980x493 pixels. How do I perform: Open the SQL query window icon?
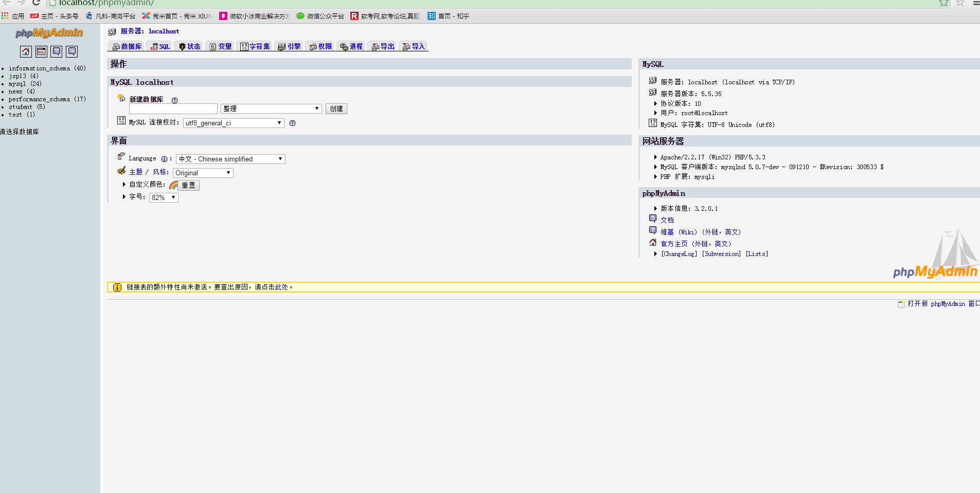click(x=41, y=51)
